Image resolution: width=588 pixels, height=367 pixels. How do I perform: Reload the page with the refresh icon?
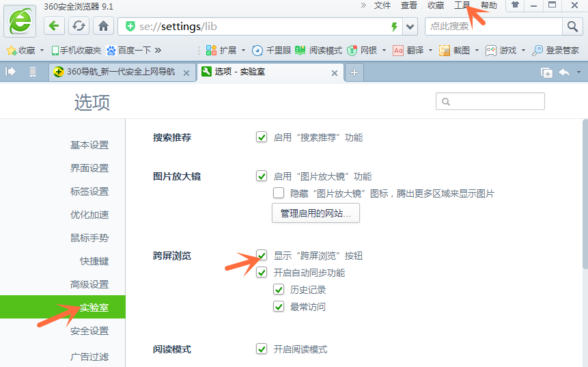(x=79, y=26)
